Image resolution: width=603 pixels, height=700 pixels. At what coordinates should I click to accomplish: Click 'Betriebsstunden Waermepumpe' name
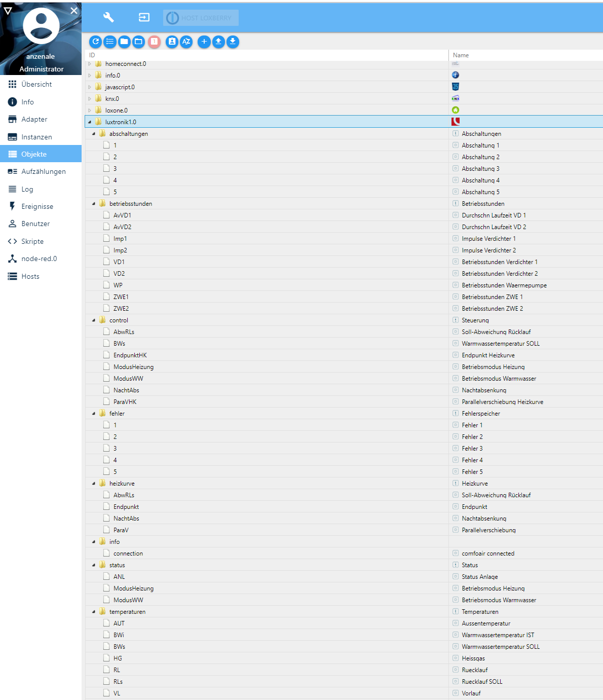[504, 285]
